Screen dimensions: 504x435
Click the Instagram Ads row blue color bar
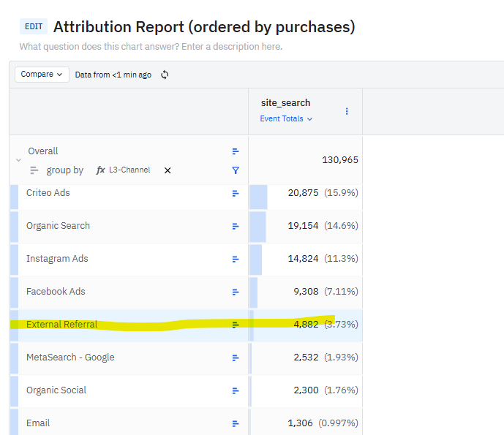pos(14,260)
